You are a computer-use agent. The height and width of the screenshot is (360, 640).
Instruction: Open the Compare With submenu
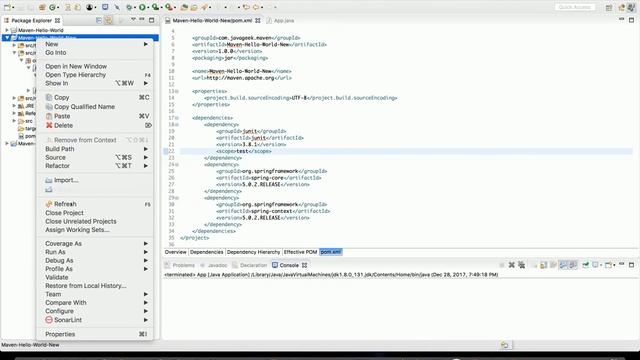[95, 303]
